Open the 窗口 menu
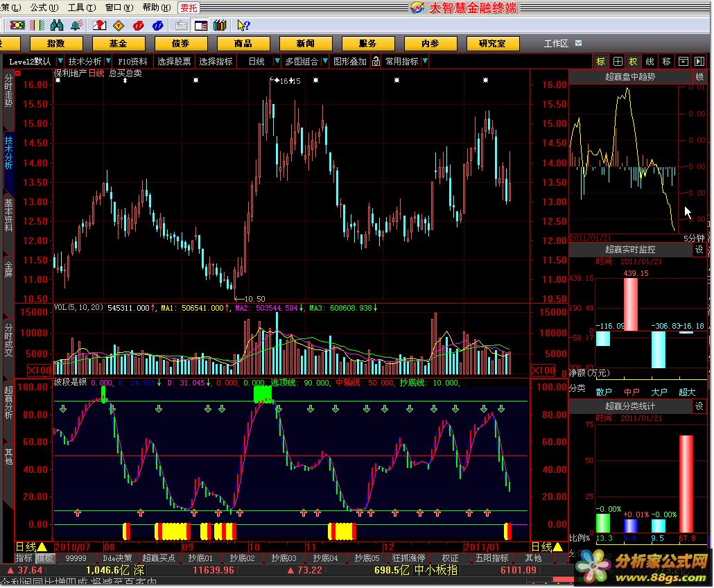The image size is (714, 588). [x=119, y=8]
